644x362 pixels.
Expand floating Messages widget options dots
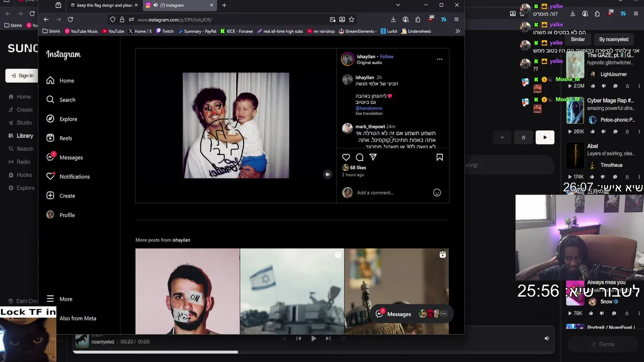click(x=444, y=314)
